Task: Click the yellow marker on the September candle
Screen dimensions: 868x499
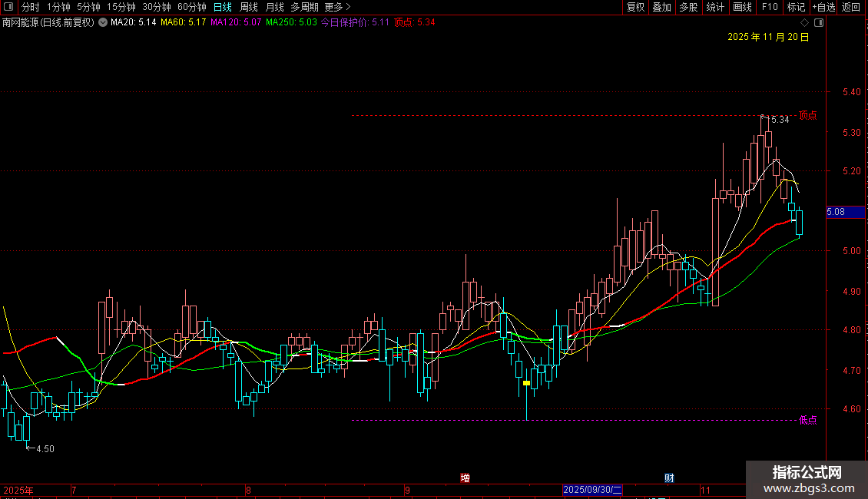Action: coord(526,383)
